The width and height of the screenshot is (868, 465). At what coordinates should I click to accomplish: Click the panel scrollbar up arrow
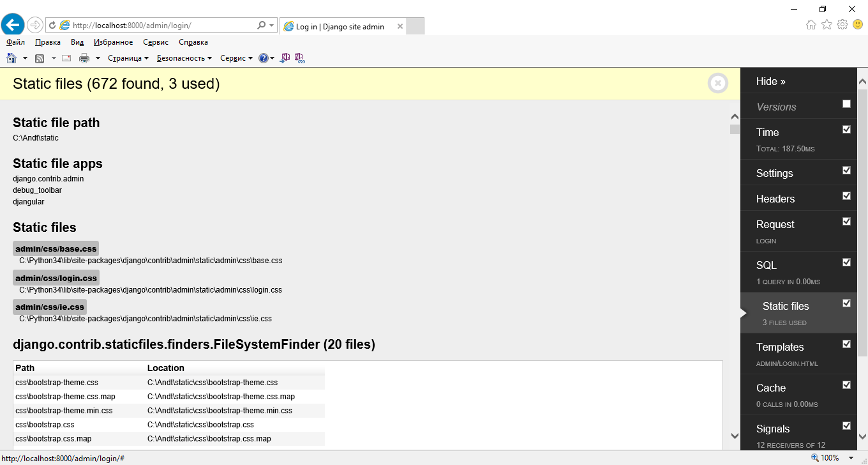pos(735,117)
